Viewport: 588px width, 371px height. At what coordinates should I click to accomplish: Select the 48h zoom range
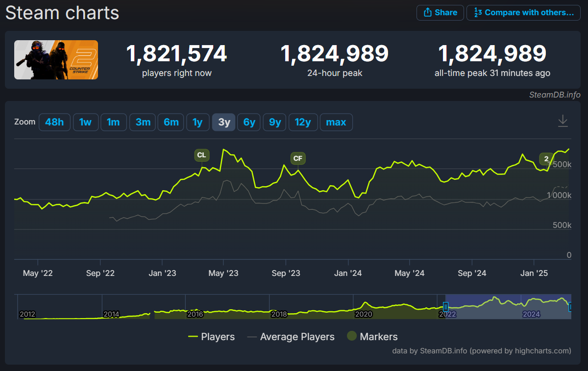[x=54, y=123]
